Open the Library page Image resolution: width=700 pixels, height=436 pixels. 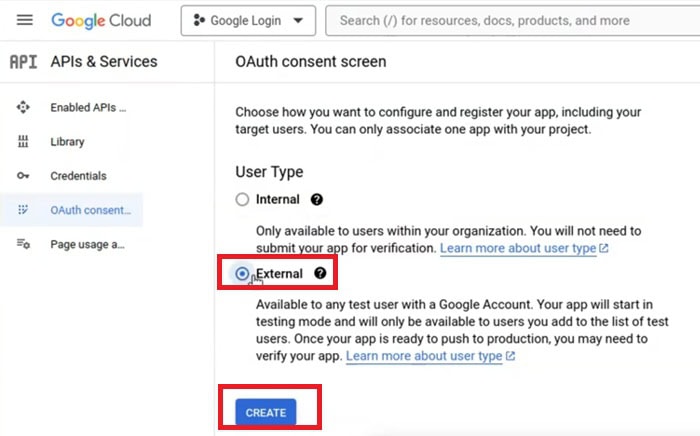67,142
